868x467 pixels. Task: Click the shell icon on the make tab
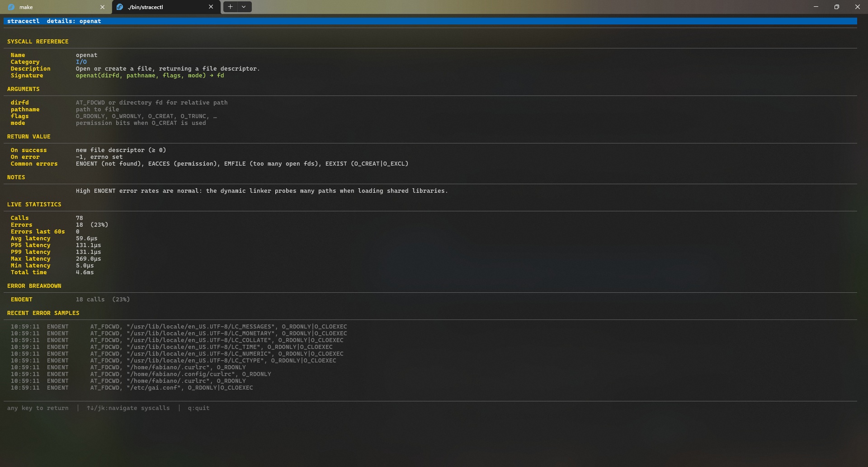point(11,7)
